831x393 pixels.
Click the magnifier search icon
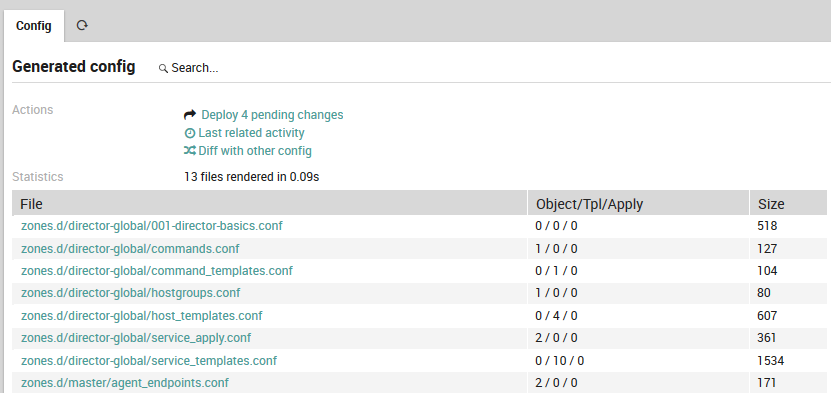tap(163, 68)
